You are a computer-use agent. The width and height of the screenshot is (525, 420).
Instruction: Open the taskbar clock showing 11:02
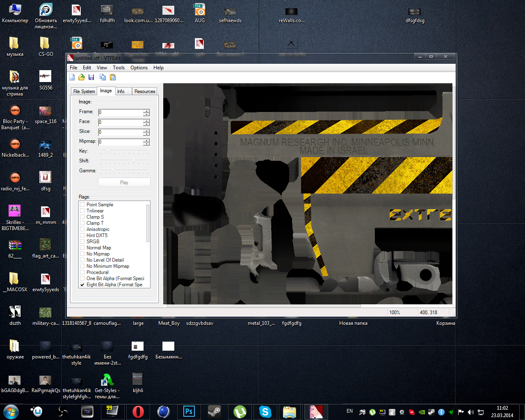pyautogui.click(x=502, y=412)
